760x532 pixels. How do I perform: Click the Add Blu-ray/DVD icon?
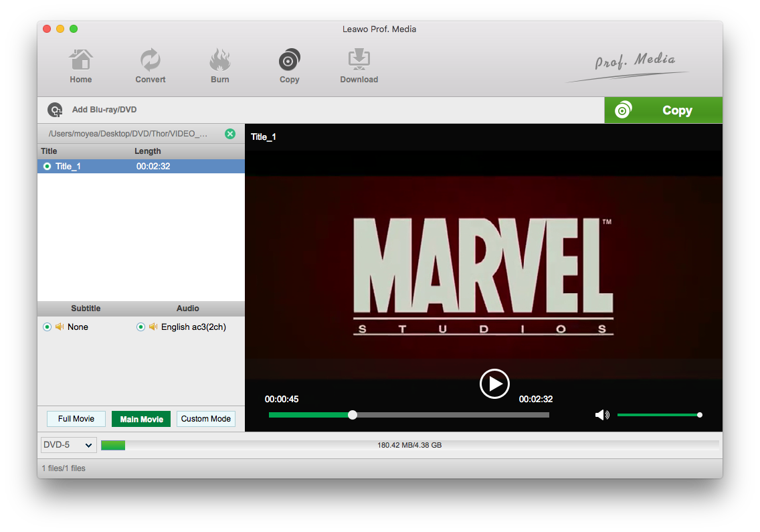[55, 110]
